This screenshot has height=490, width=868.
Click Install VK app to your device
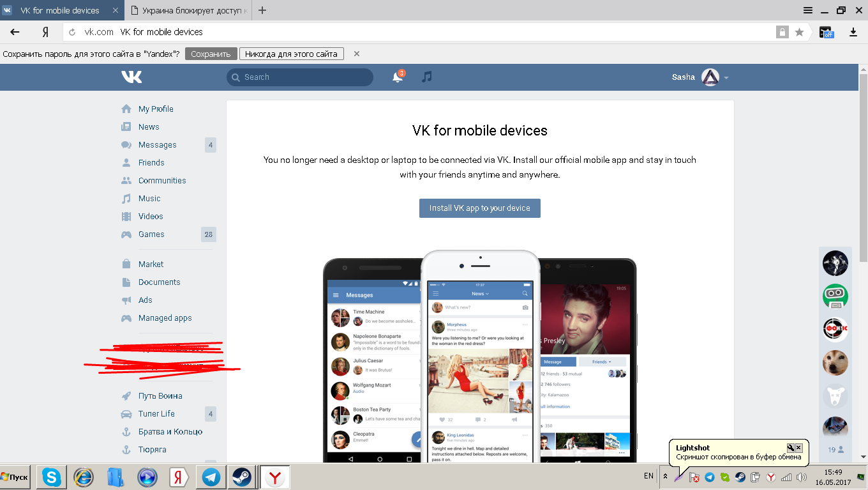480,208
